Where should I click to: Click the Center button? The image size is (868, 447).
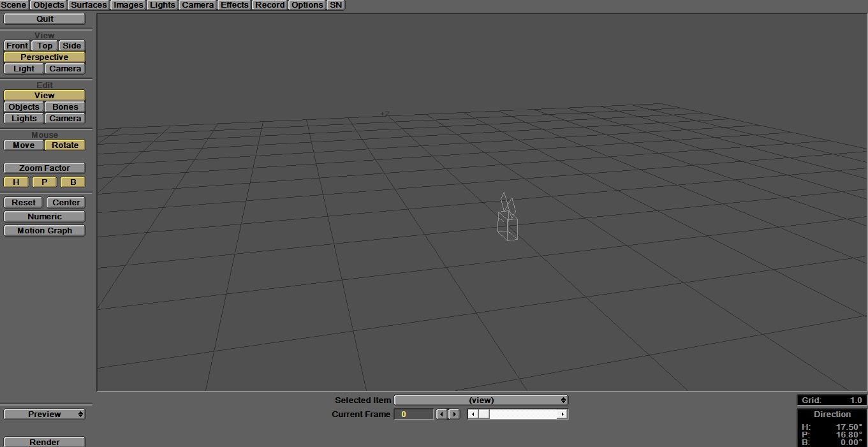[x=66, y=203]
